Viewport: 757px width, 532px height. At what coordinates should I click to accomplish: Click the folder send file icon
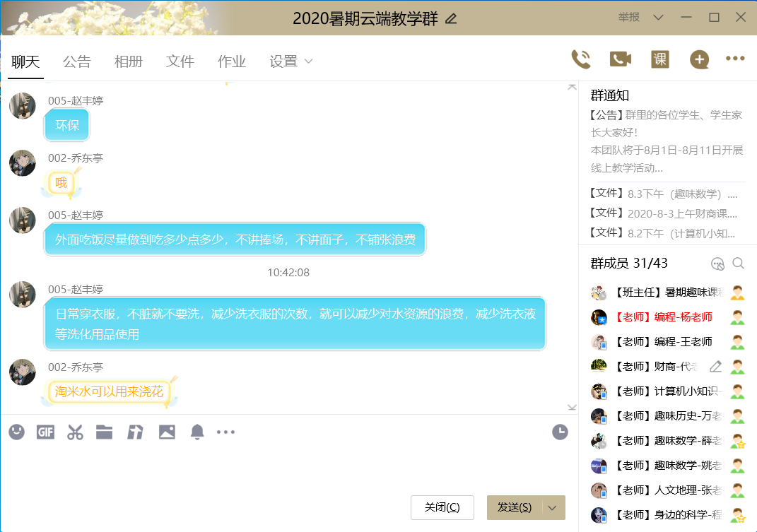[105, 432]
